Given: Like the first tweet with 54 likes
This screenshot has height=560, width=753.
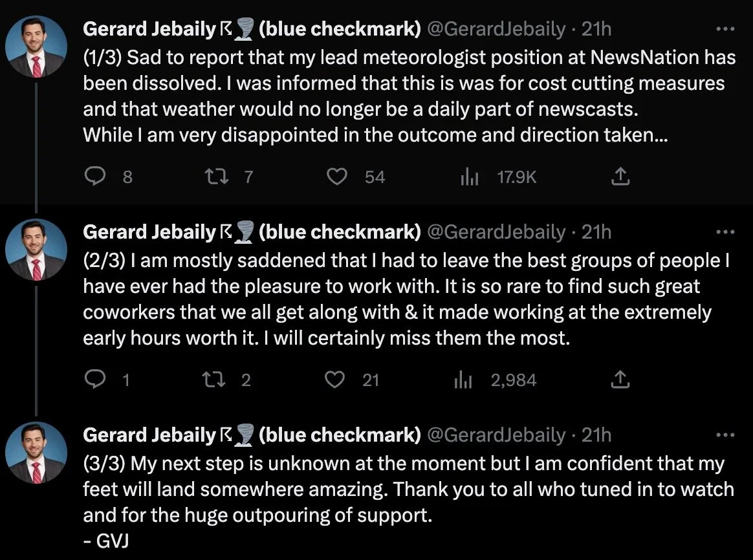Looking at the screenshot, I should 336,177.
